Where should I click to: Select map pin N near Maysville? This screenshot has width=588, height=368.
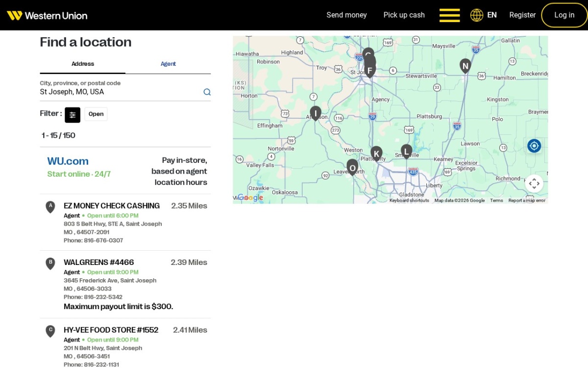tap(465, 66)
